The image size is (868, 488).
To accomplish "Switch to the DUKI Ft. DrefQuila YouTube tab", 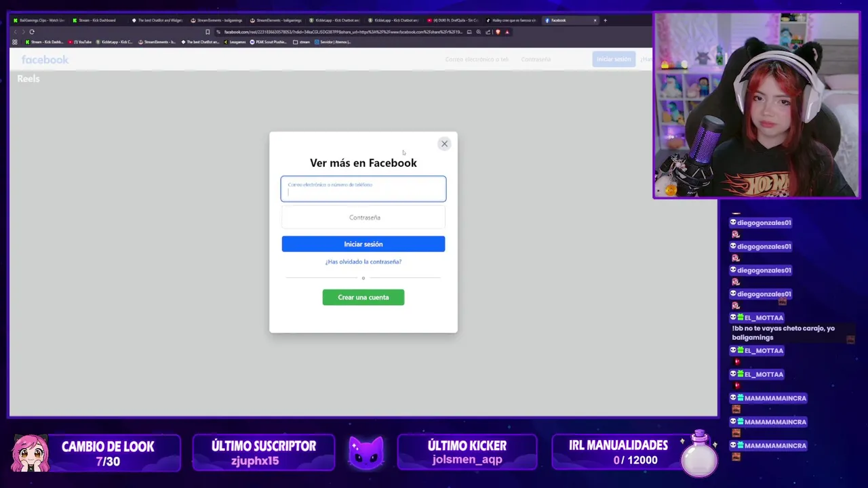I will pos(452,20).
